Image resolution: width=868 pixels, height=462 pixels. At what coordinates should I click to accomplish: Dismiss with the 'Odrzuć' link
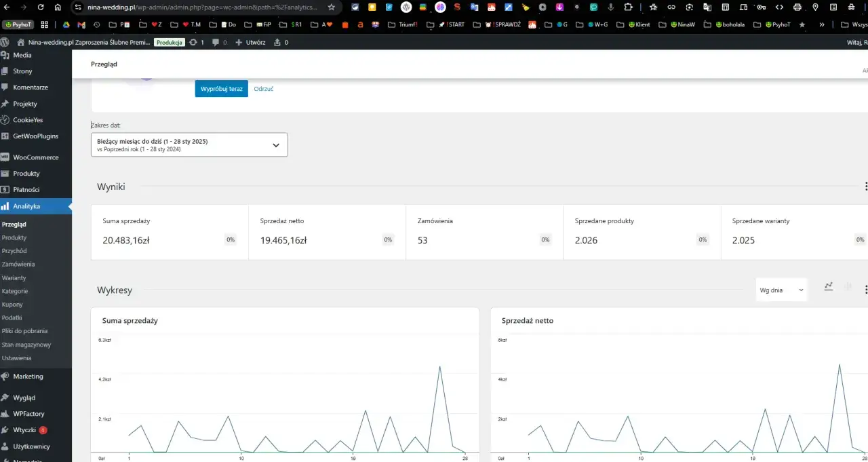pos(264,89)
